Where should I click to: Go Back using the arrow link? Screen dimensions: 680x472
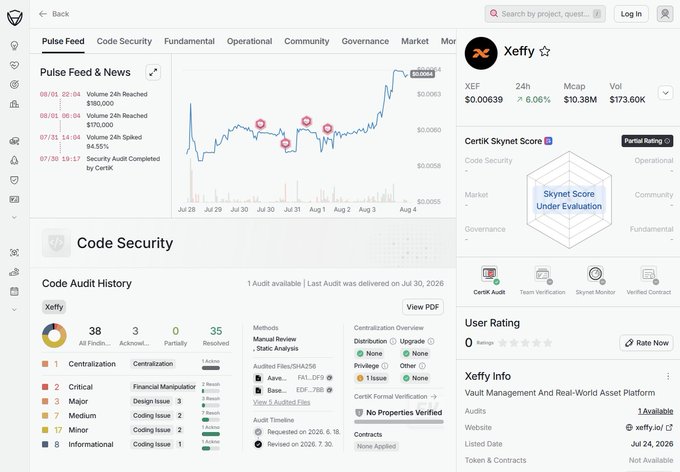[x=54, y=14]
